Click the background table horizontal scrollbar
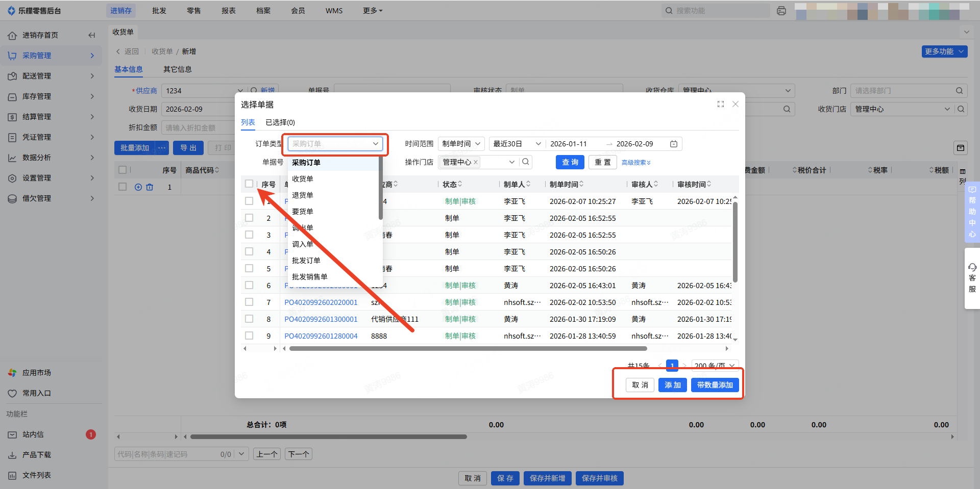 (x=329, y=436)
